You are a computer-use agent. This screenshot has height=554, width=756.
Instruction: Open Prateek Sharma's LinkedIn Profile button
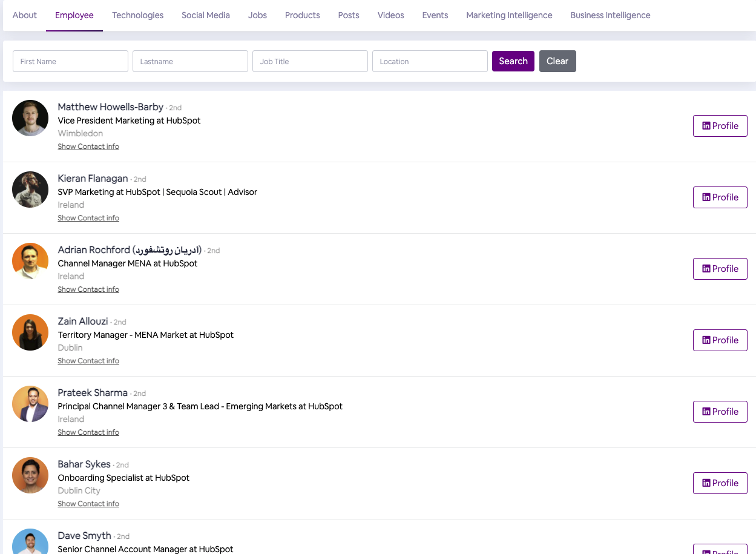coord(720,412)
